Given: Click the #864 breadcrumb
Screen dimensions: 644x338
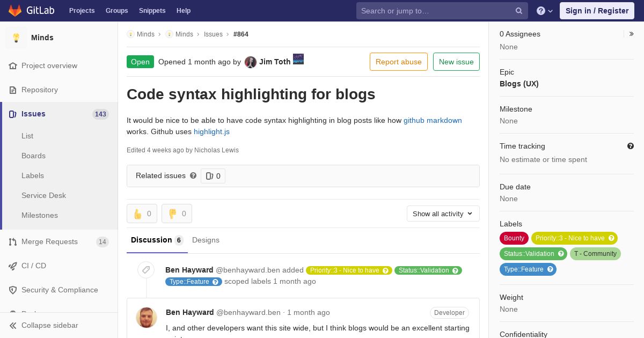Looking at the screenshot, I should (x=241, y=34).
